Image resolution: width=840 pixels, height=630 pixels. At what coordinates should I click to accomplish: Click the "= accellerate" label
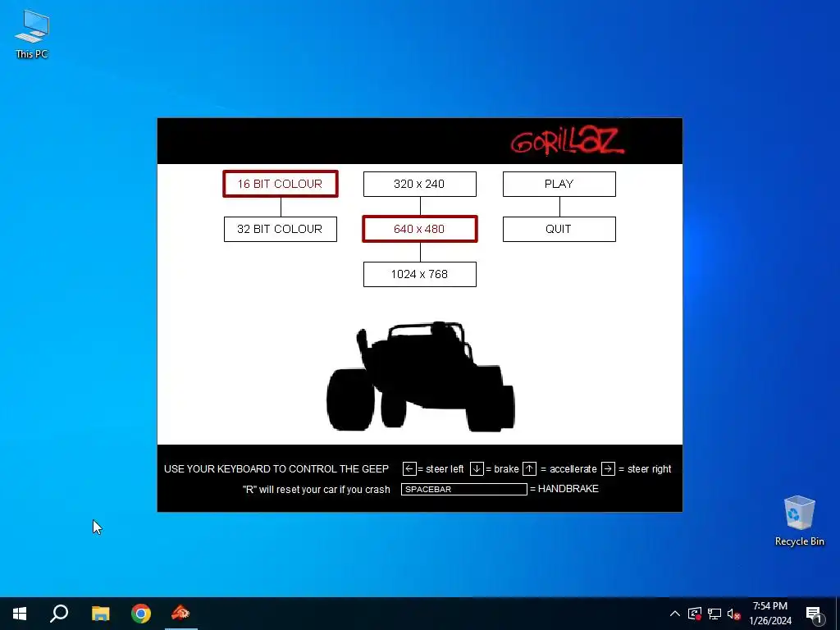tap(568, 468)
